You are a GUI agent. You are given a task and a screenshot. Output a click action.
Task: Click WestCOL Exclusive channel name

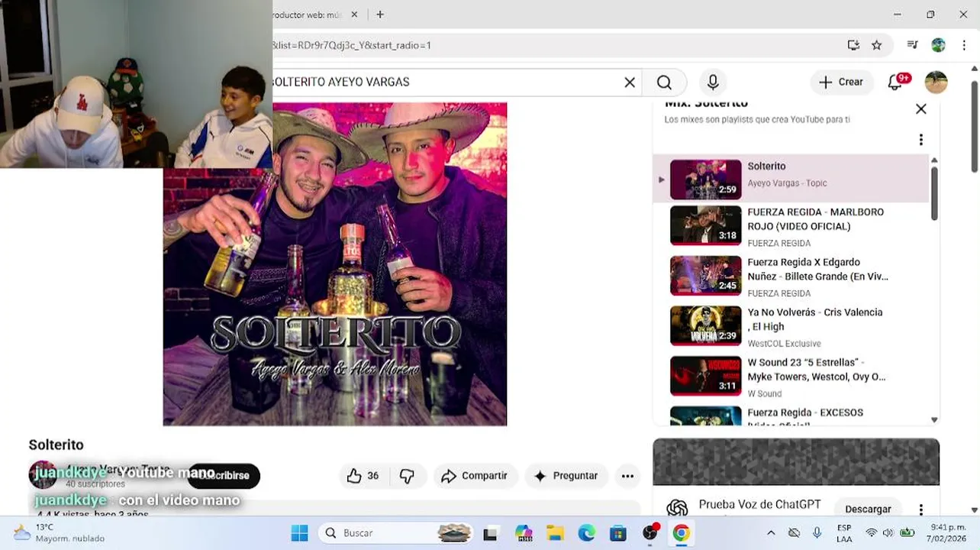pyautogui.click(x=784, y=344)
